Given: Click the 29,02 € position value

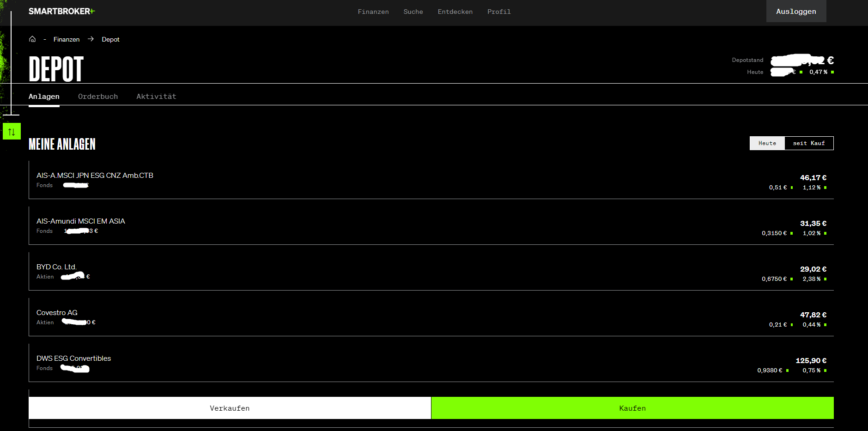Looking at the screenshot, I should pyautogui.click(x=813, y=269).
